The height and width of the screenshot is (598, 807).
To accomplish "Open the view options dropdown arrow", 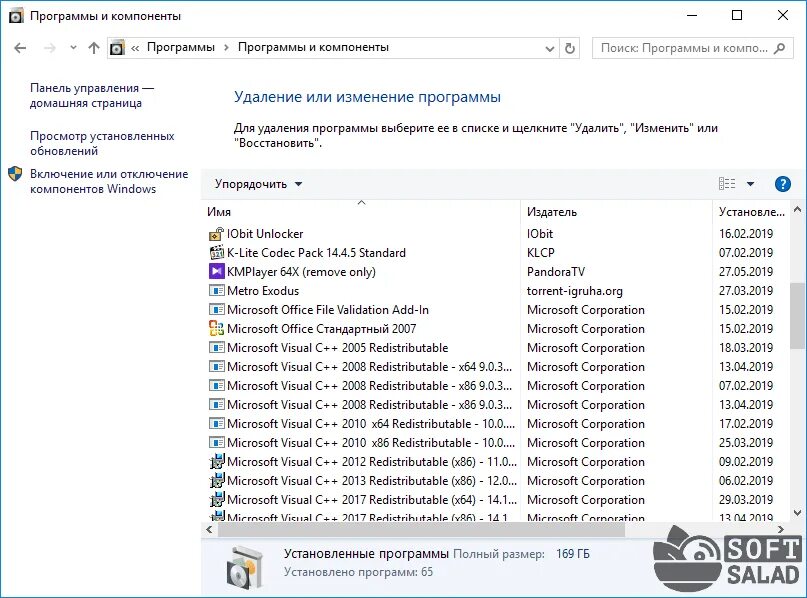I will click(750, 184).
